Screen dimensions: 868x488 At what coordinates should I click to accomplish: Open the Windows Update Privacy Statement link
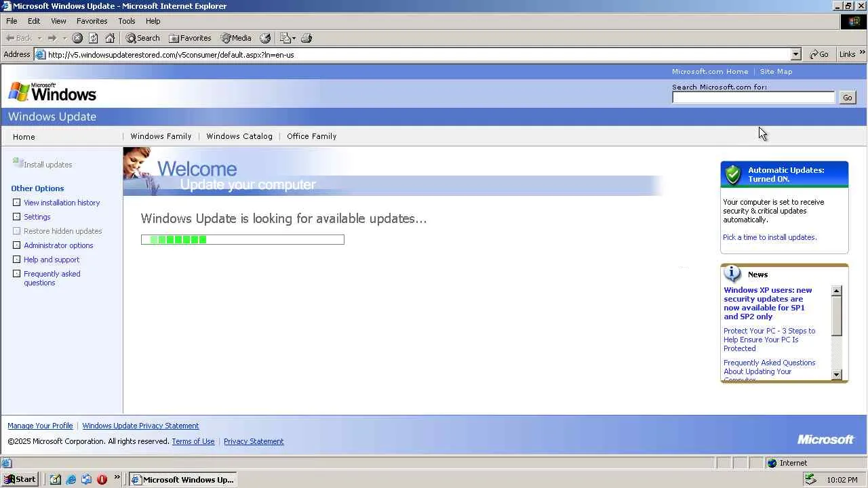(x=140, y=426)
